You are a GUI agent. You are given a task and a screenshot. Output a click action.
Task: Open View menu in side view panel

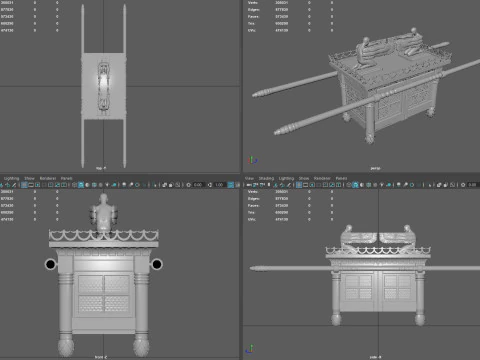pyautogui.click(x=249, y=178)
